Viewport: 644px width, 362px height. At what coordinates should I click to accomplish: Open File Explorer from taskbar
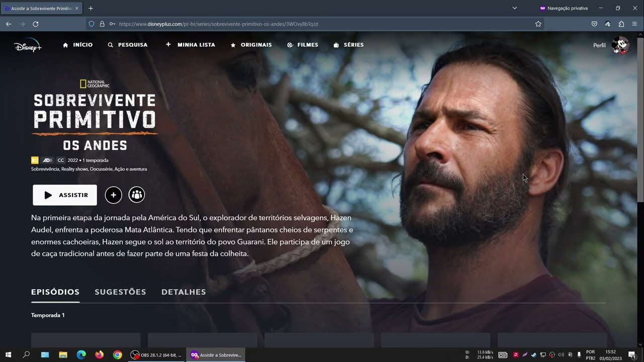(x=63, y=355)
